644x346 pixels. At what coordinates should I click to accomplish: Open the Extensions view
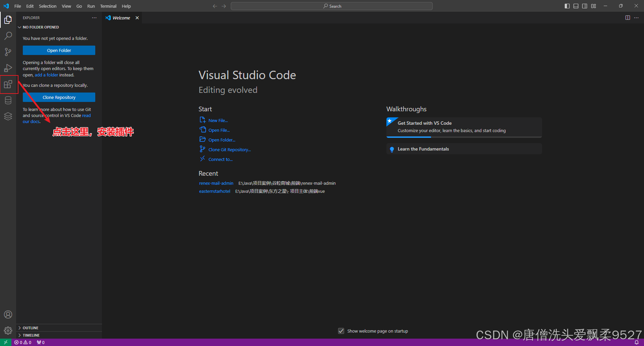(8, 84)
